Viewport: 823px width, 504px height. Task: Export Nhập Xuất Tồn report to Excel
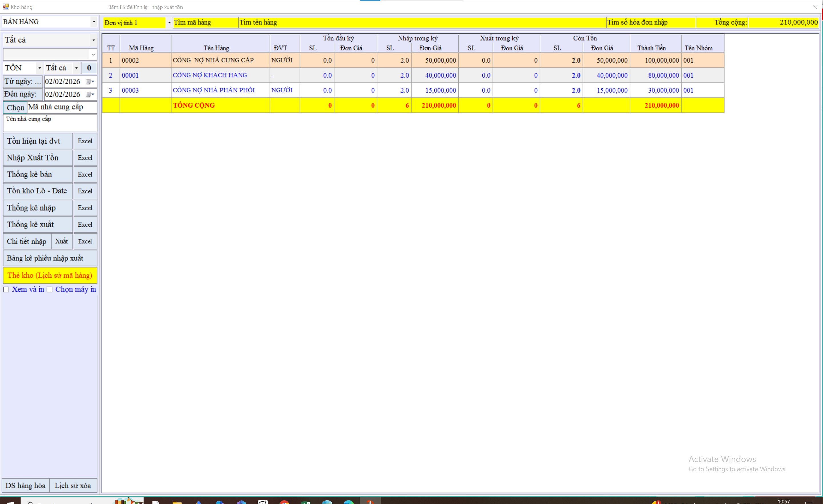pos(85,158)
